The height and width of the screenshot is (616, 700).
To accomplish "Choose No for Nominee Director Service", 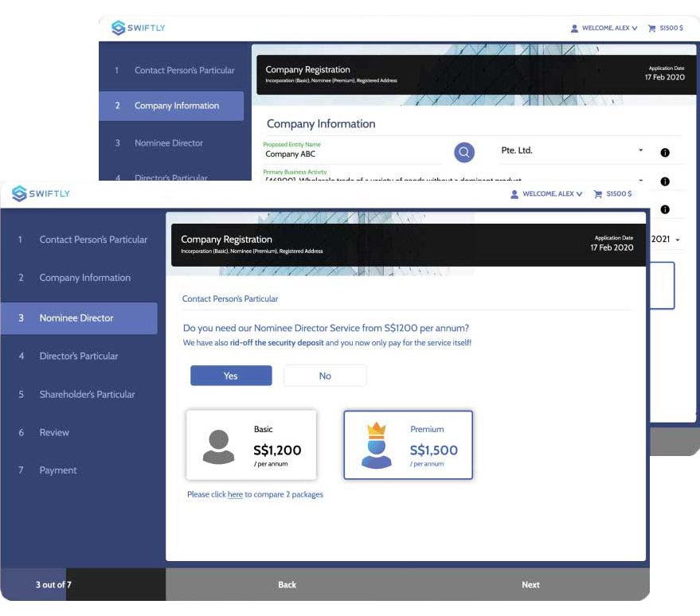I will tap(325, 376).
